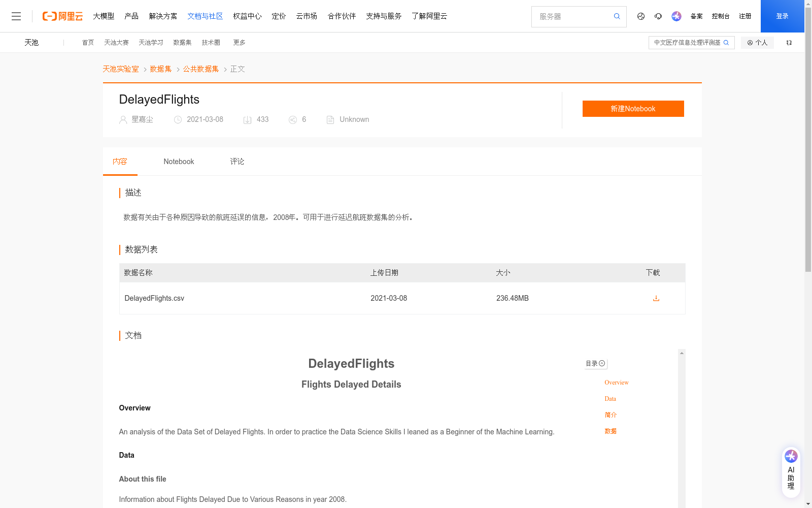Viewport: 812px width, 508px height.
Task: Open the 了解阿里云 menu item
Action: point(429,16)
